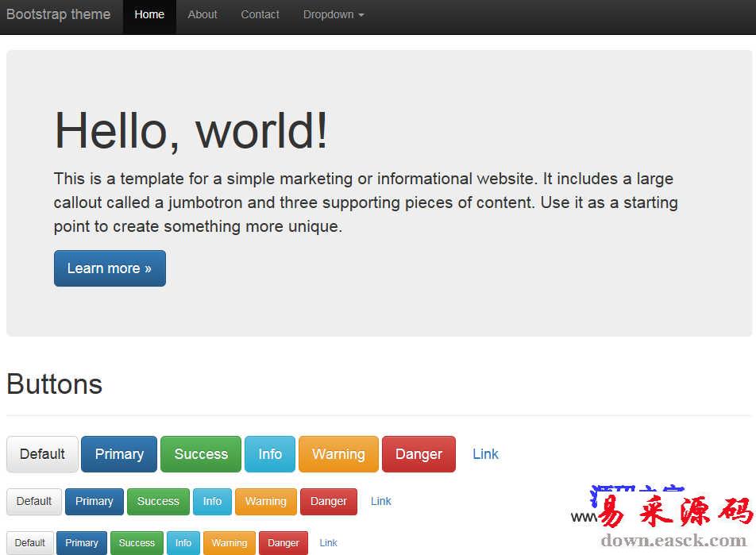Click the small Warning button
Viewport: 756px width, 555px height.
tap(229, 543)
